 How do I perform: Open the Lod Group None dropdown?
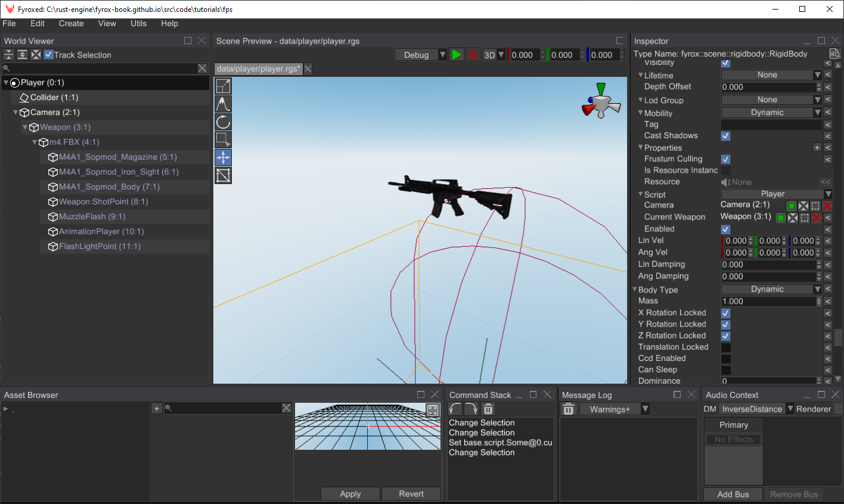coord(771,100)
